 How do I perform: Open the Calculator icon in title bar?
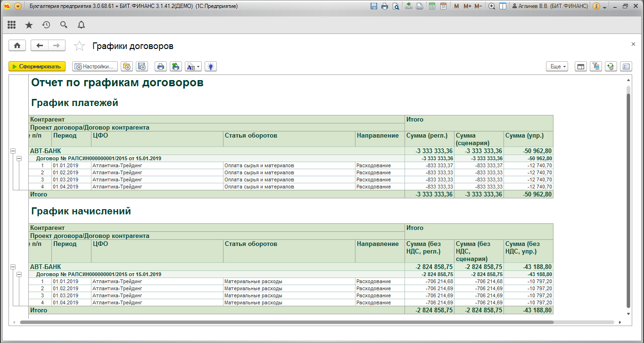click(432, 6)
